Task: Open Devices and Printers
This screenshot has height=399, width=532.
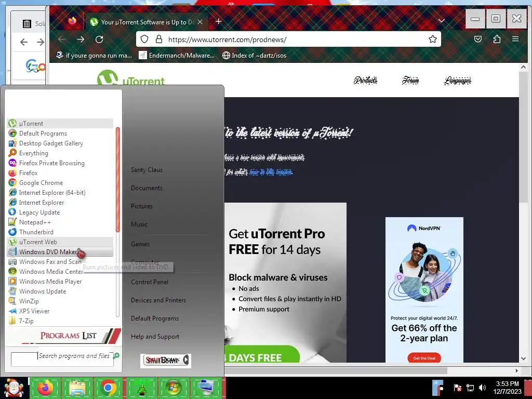Action: click(158, 300)
